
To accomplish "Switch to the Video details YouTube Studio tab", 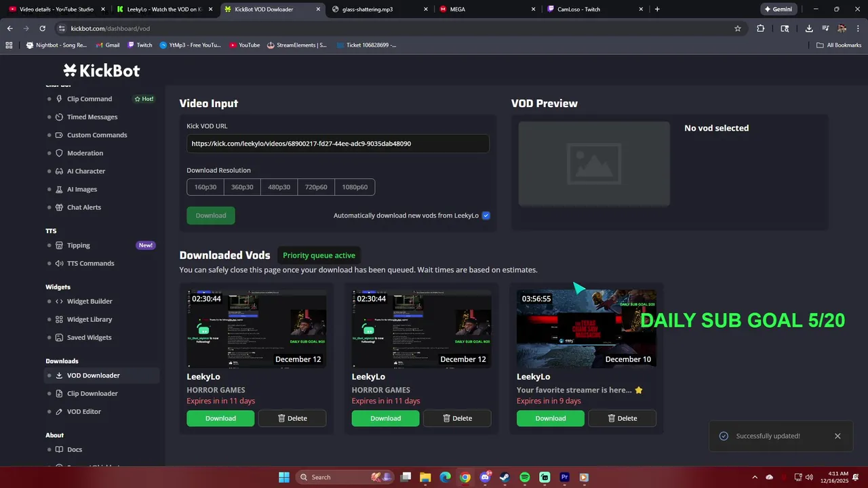I will (56, 9).
